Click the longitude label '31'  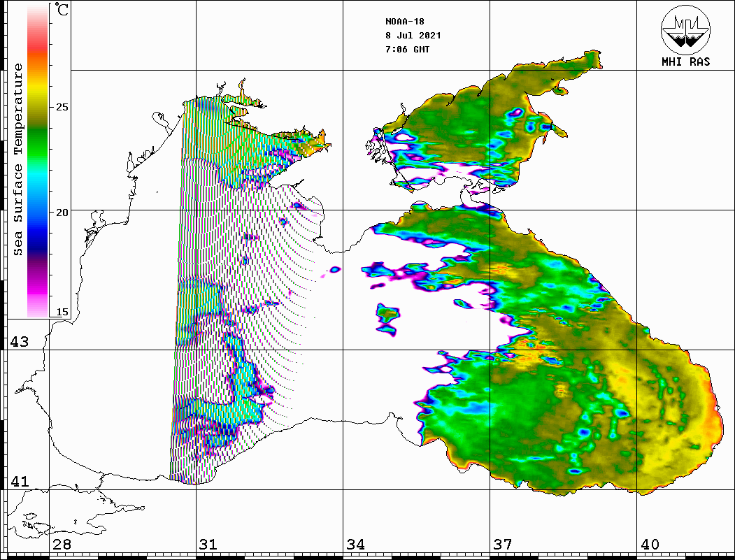pyautogui.click(x=208, y=545)
